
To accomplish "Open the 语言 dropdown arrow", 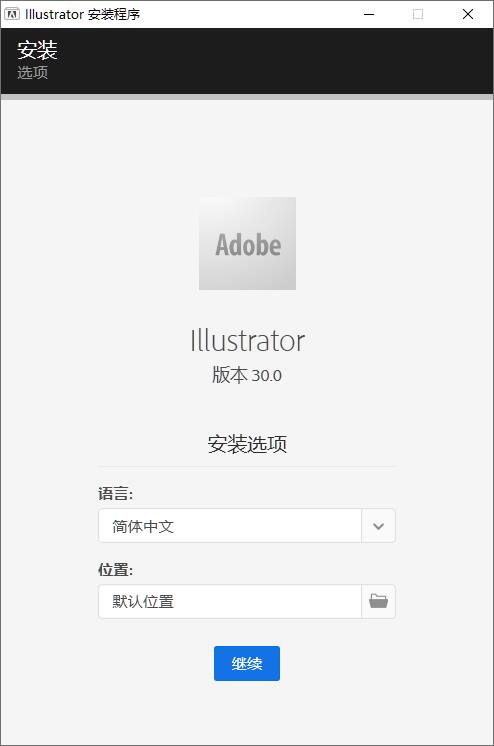I will (378, 526).
